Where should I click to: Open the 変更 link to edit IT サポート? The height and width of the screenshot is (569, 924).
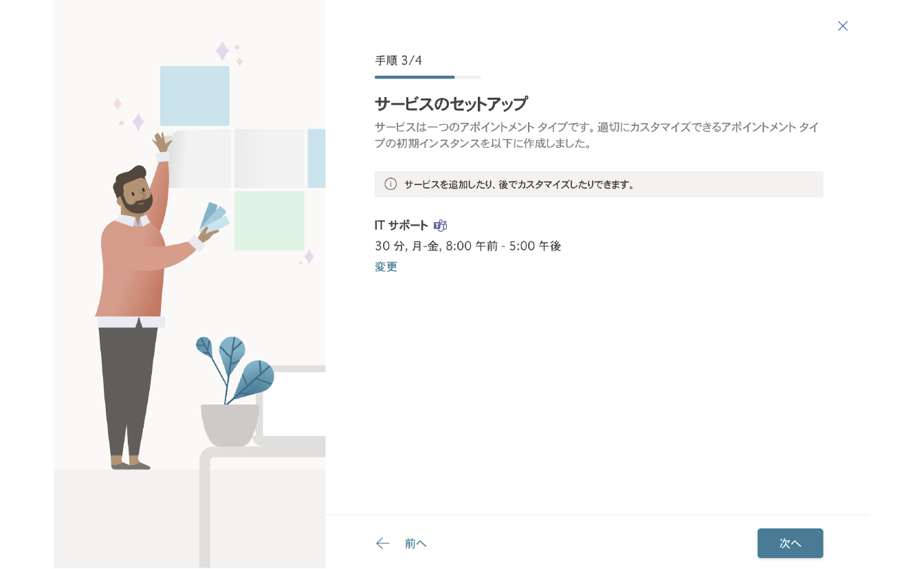[x=386, y=267]
